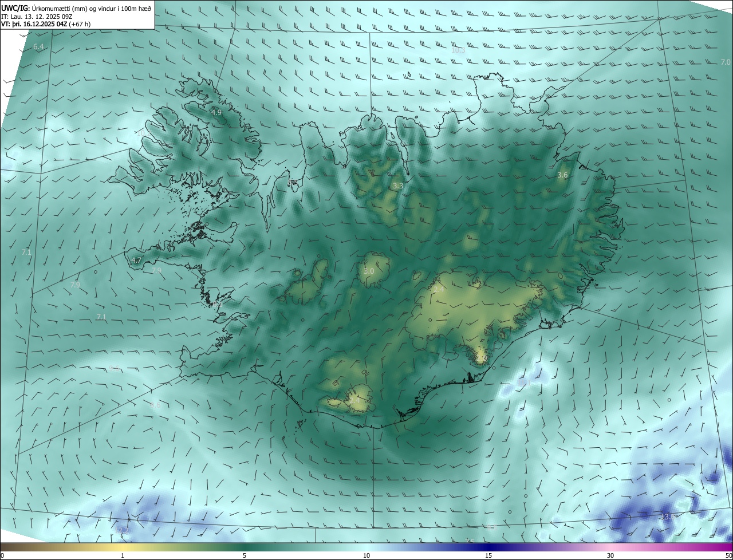Click the 6.4 precipitation value

coord(38,46)
